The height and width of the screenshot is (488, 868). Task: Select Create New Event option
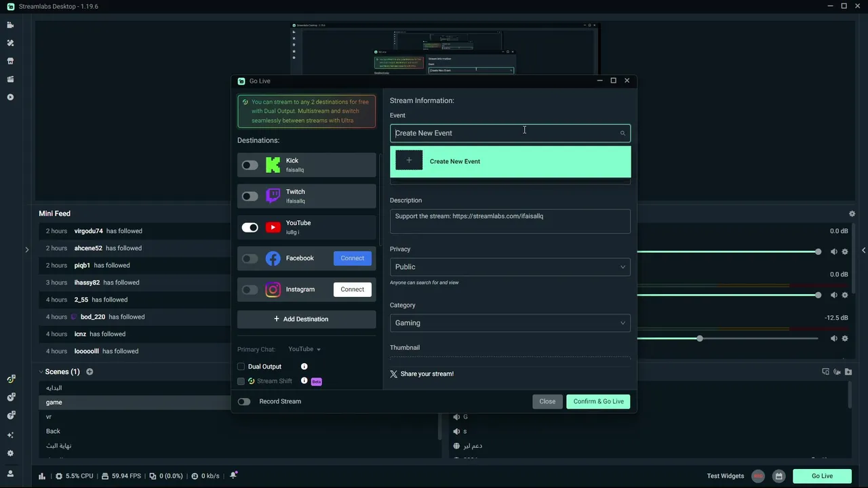(510, 161)
